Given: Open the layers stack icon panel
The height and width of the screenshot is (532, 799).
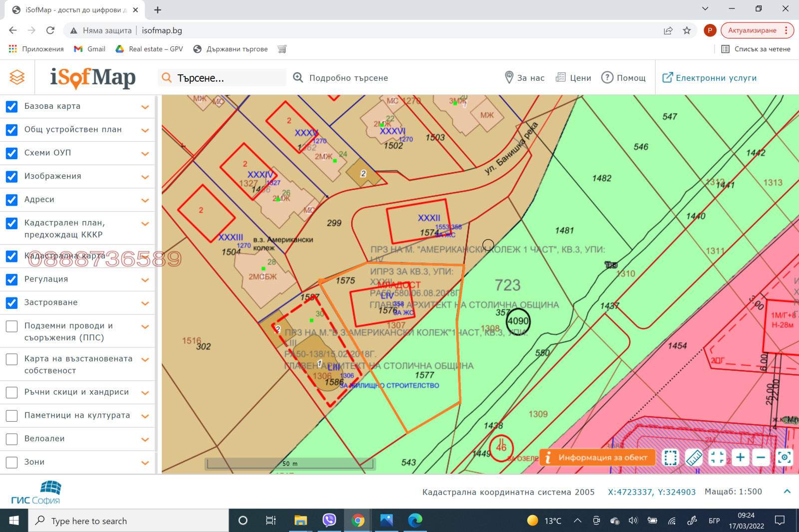Looking at the screenshot, I should tap(17, 77).
